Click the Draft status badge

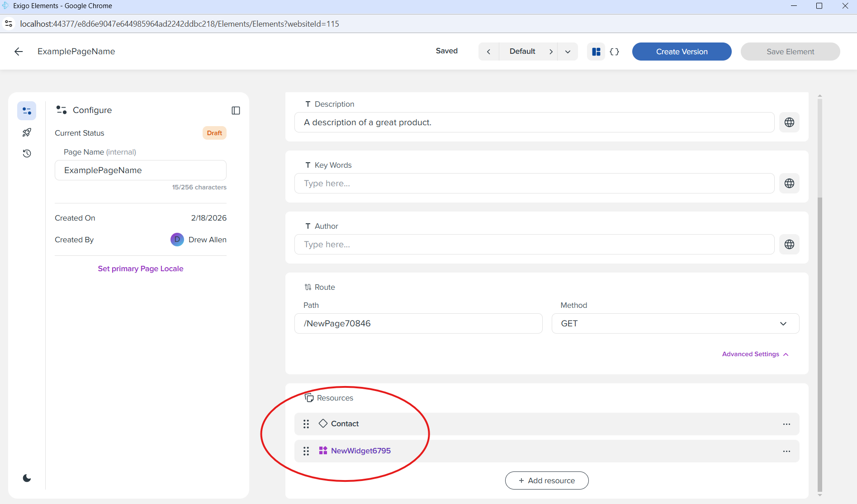tap(214, 132)
